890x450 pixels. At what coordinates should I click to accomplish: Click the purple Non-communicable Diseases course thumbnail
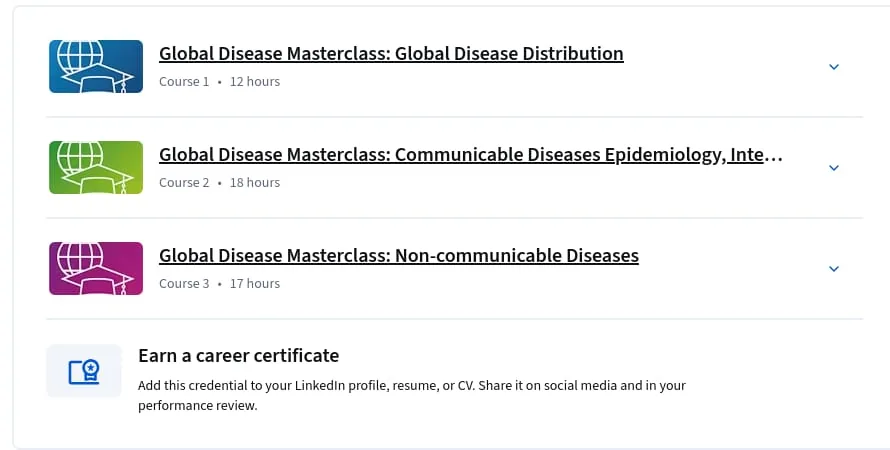pos(96,268)
